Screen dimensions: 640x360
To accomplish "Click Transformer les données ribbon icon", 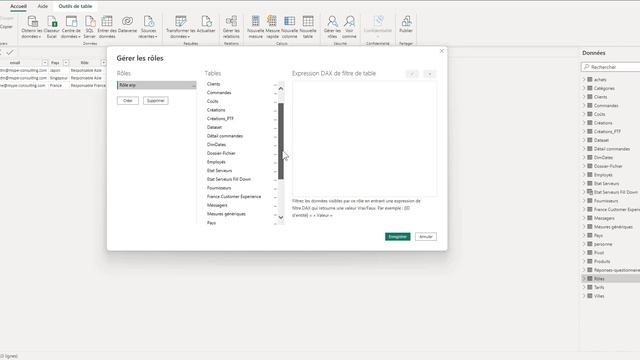I will coord(180,27).
